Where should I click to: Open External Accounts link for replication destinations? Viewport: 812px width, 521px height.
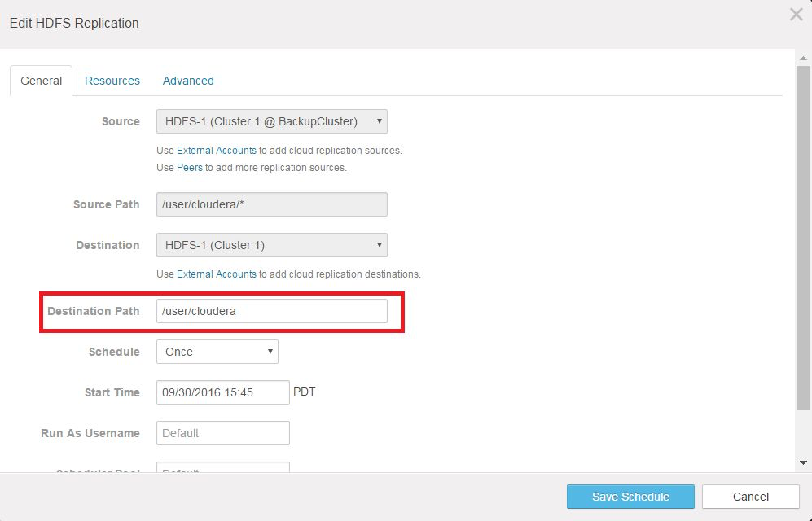tap(217, 274)
